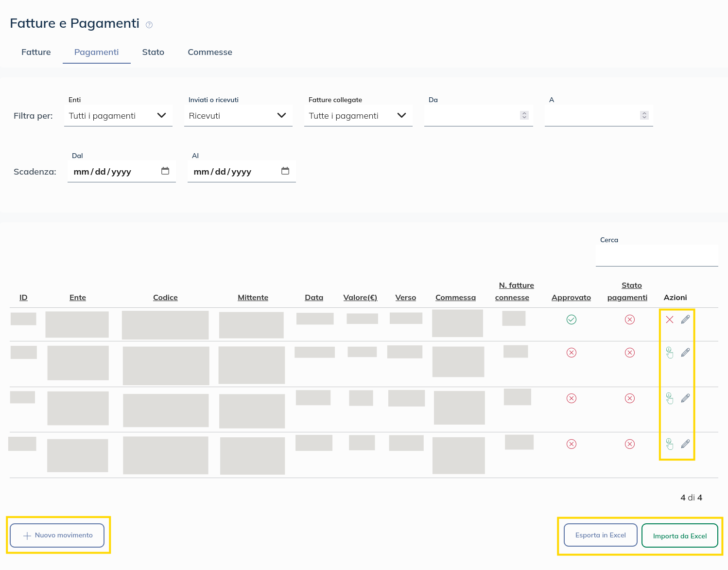This screenshot has height=570, width=728.
Task: Click the green hand icon in second row
Action: coord(669,353)
